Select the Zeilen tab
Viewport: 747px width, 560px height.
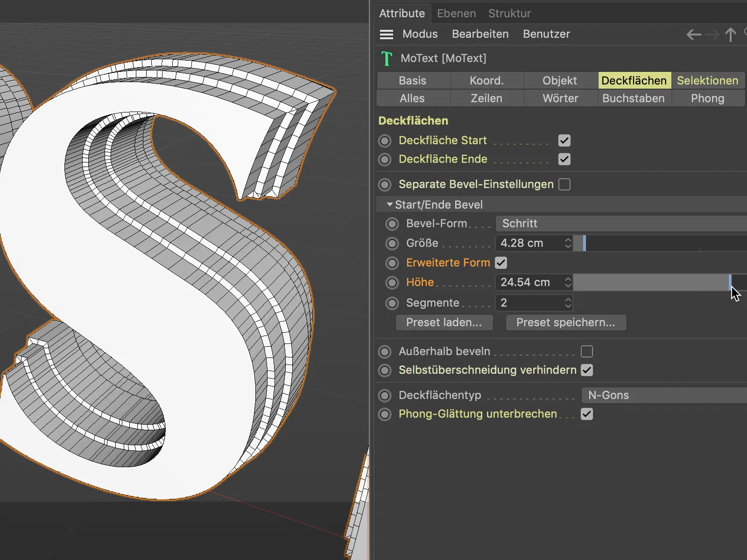click(487, 98)
